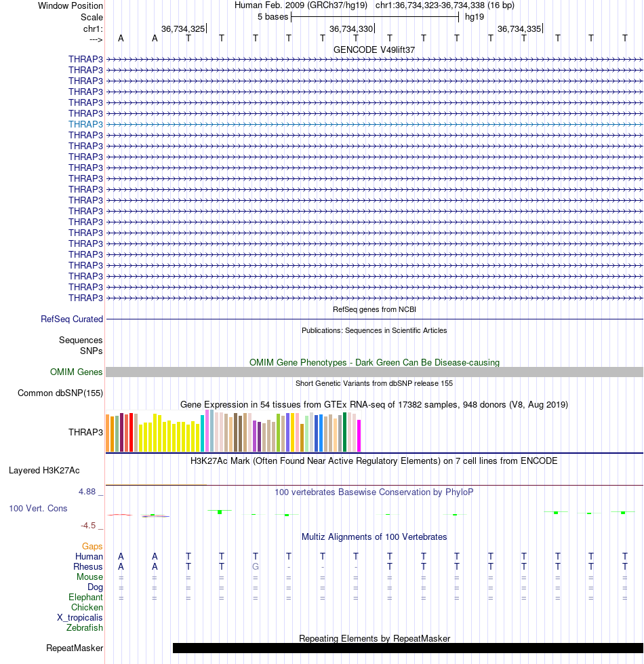Click the gray OMIM Genes item bar
Image resolution: width=644 pixels, height=664 pixels.
coord(374,372)
